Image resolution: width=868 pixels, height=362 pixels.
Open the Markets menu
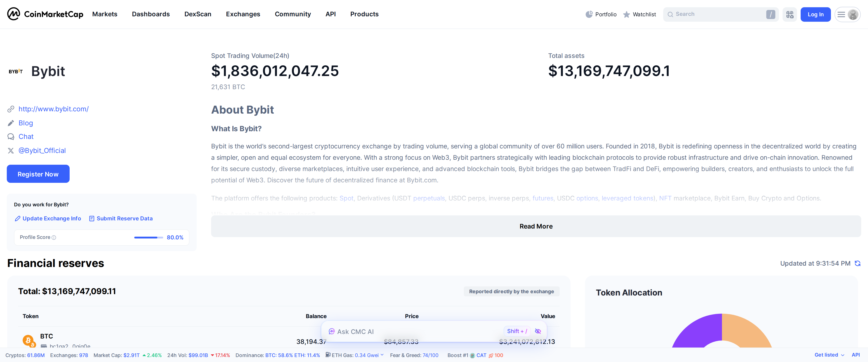[x=105, y=14]
